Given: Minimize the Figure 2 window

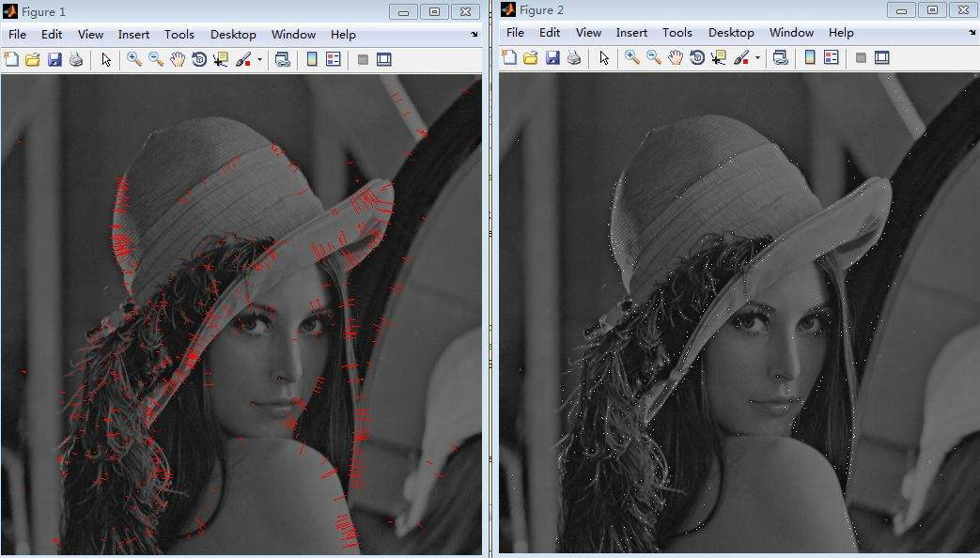Looking at the screenshot, I should click(902, 10).
